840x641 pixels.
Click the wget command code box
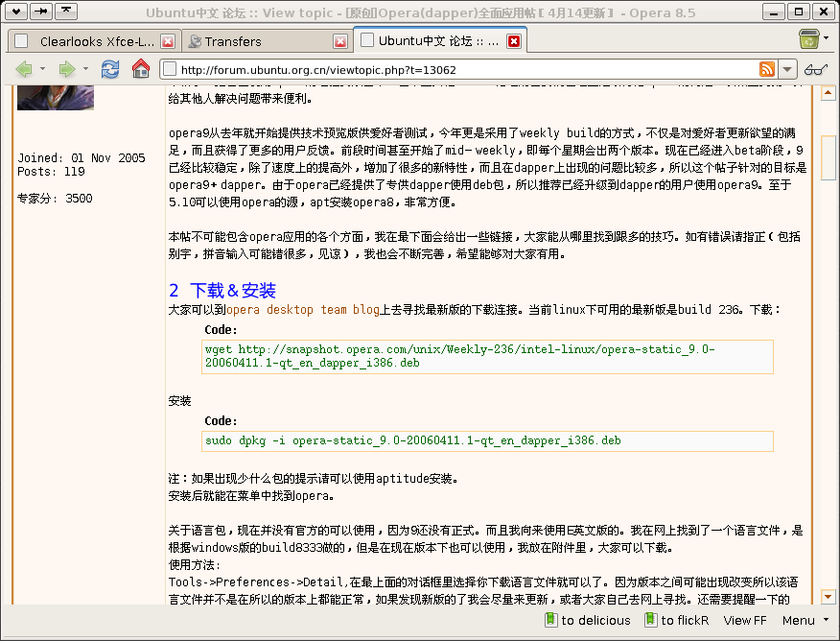487,356
